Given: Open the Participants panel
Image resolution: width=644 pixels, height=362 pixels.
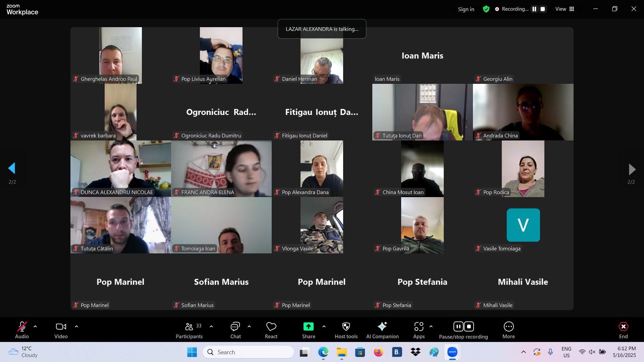Looking at the screenshot, I should [189, 330].
